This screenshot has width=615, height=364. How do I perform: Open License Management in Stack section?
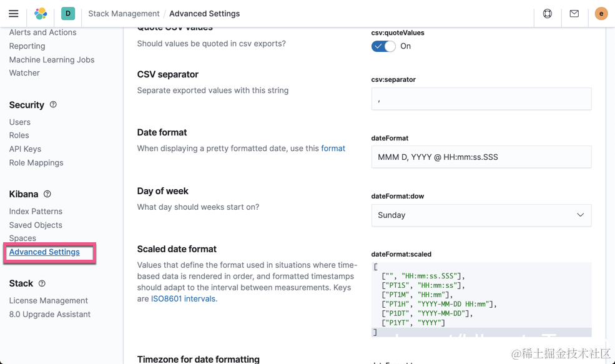(49, 301)
